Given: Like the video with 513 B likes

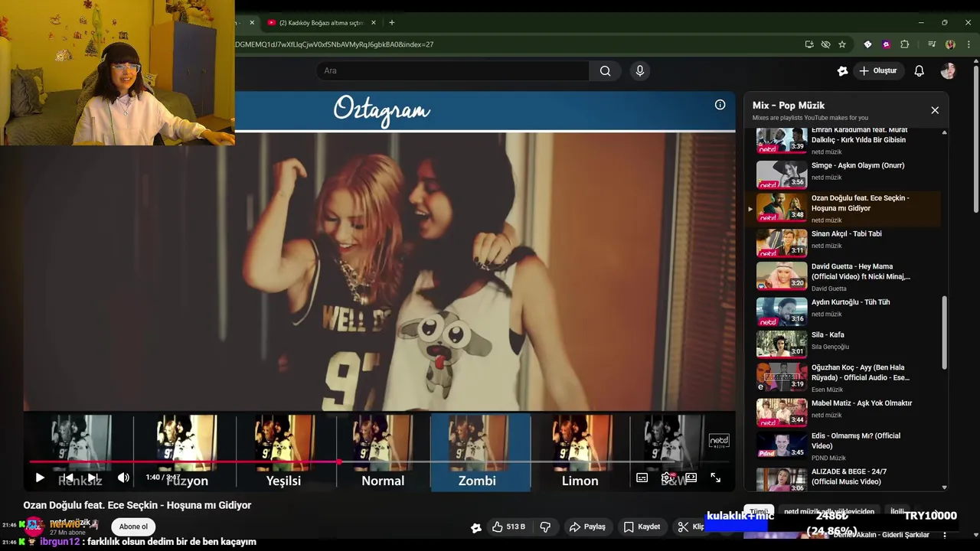Looking at the screenshot, I should [509, 527].
